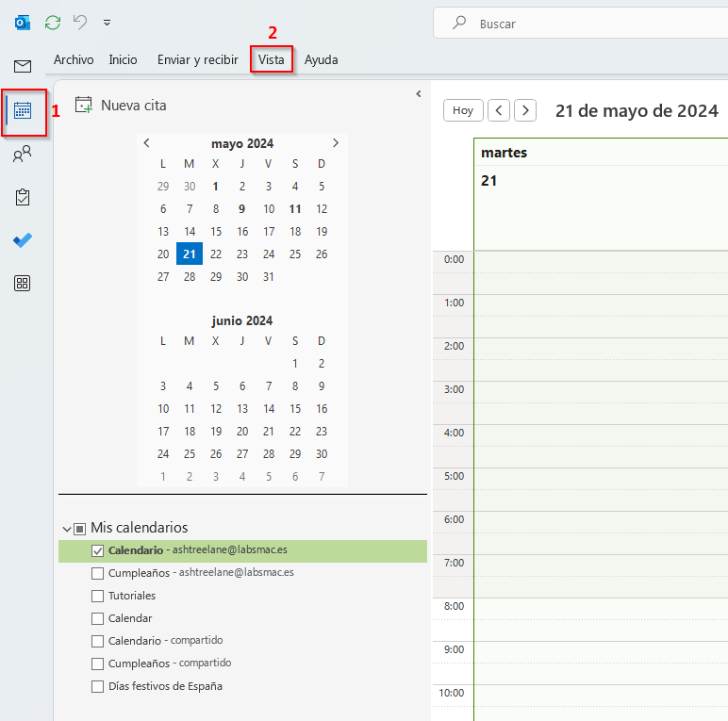This screenshot has height=721, width=728.
Task: Open the Tasks clipboard icon
Action: pyautogui.click(x=23, y=197)
